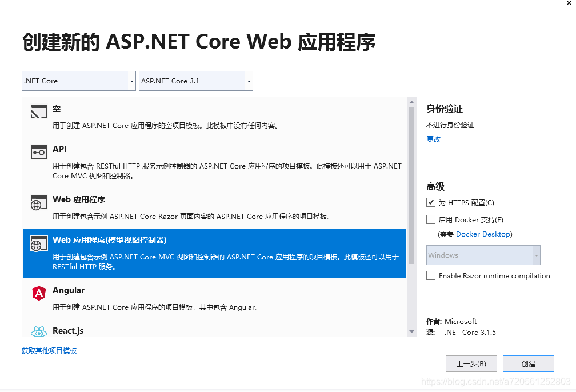Click the .NET Core 3.1.5 source text
Viewport: 576px width, 392px height.
click(x=470, y=333)
